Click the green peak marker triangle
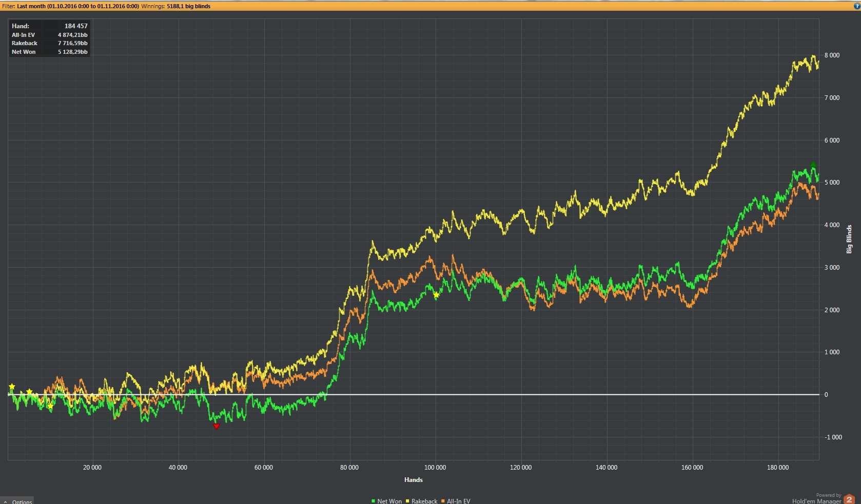Image resolution: width=861 pixels, height=504 pixels. point(813,164)
